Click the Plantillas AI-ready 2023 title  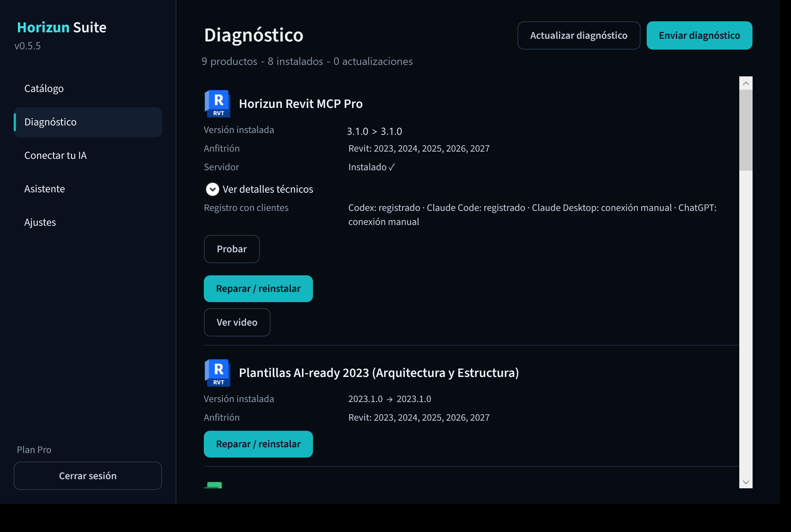click(x=379, y=373)
